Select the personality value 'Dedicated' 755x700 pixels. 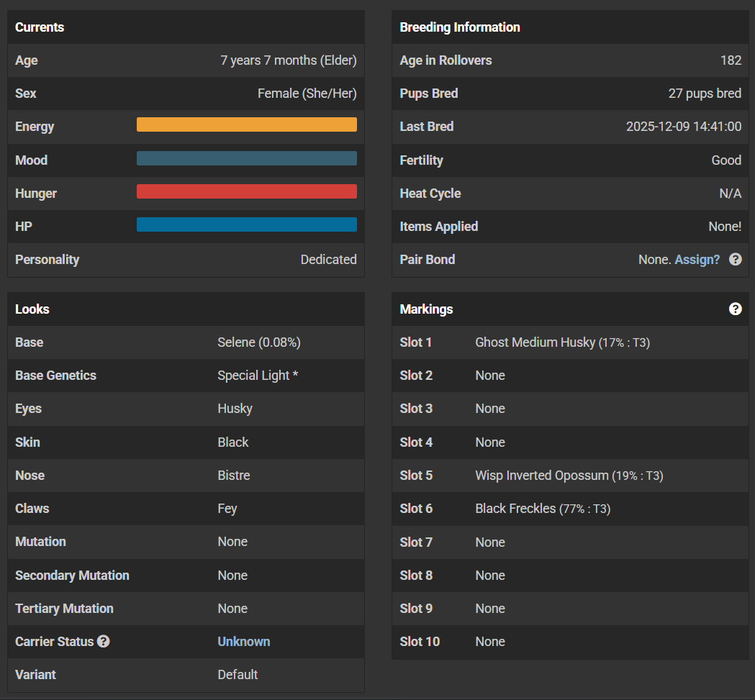(x=328, y=260)
